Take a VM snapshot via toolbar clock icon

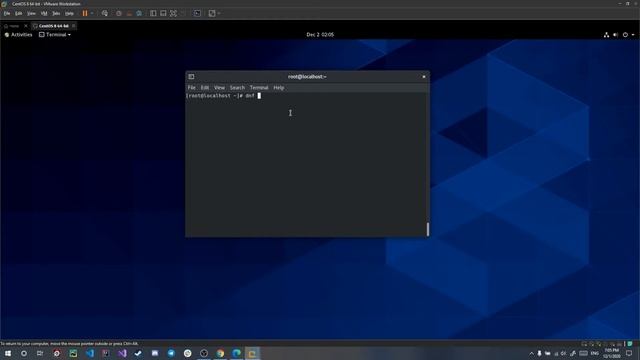pos(119,13)
